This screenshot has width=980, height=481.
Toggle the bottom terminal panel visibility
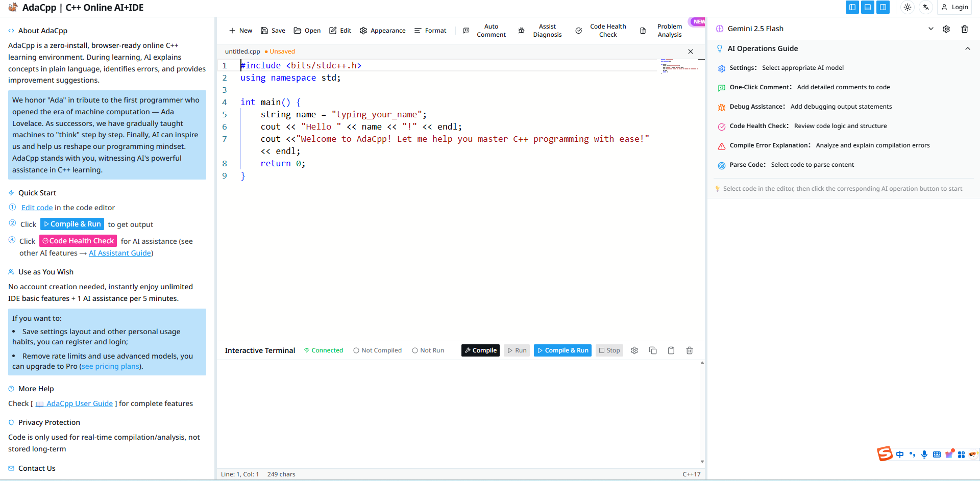(868, 7)
